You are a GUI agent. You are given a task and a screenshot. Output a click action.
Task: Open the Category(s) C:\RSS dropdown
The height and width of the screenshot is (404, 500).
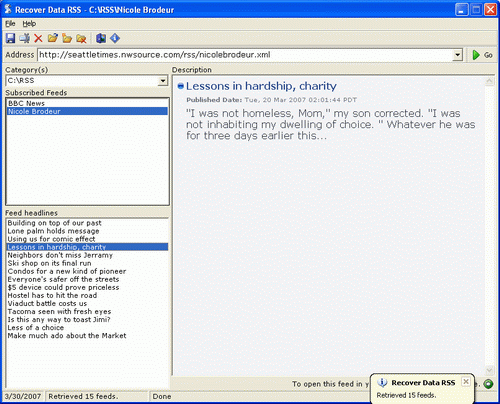pyautogui.click(x=163, y=81)
